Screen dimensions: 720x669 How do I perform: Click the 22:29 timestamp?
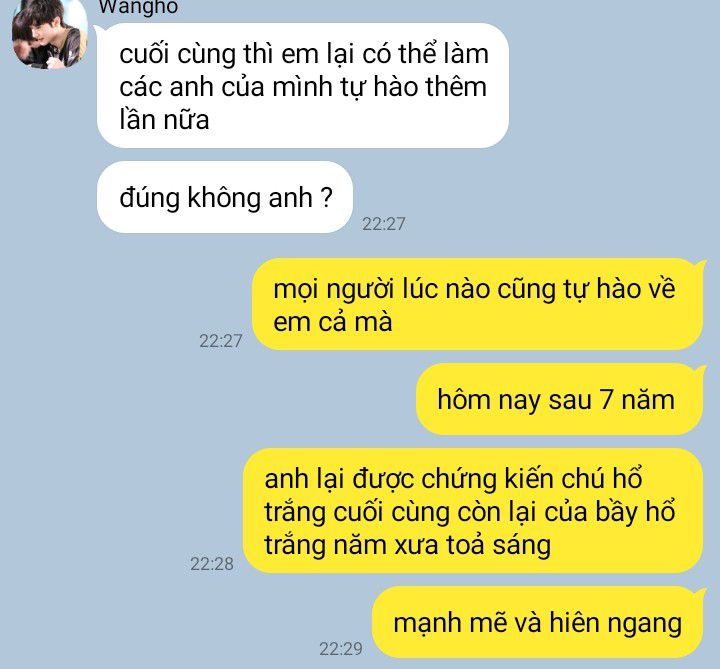341,649
